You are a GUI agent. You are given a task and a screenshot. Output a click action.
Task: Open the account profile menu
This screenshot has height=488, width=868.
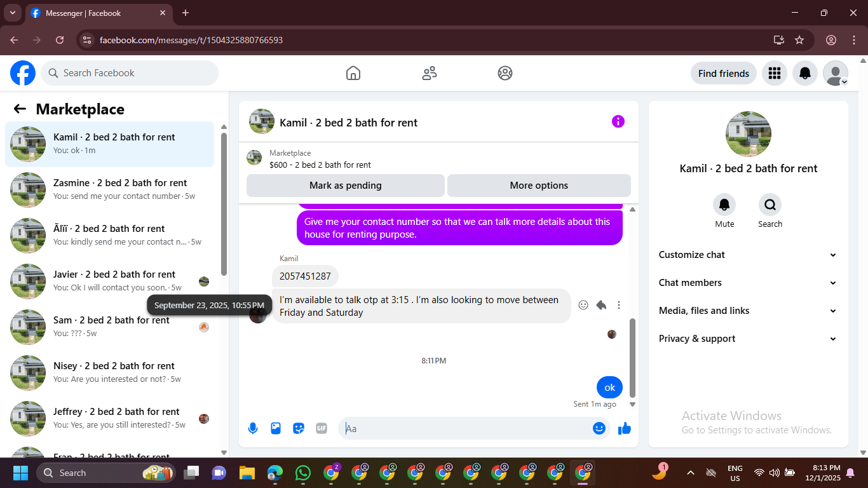pyautogui.click(x=836, y=73)
